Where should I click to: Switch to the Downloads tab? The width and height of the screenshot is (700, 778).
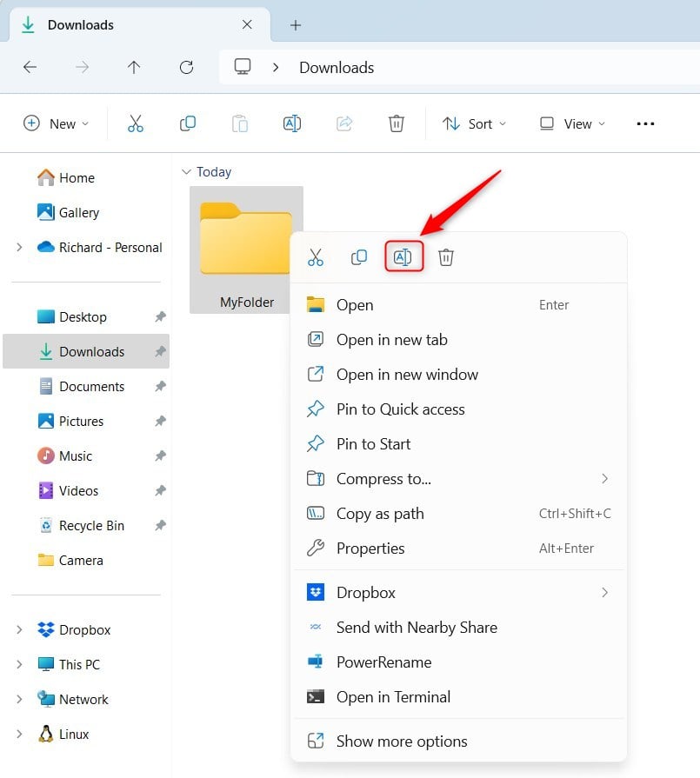[81, 24]
